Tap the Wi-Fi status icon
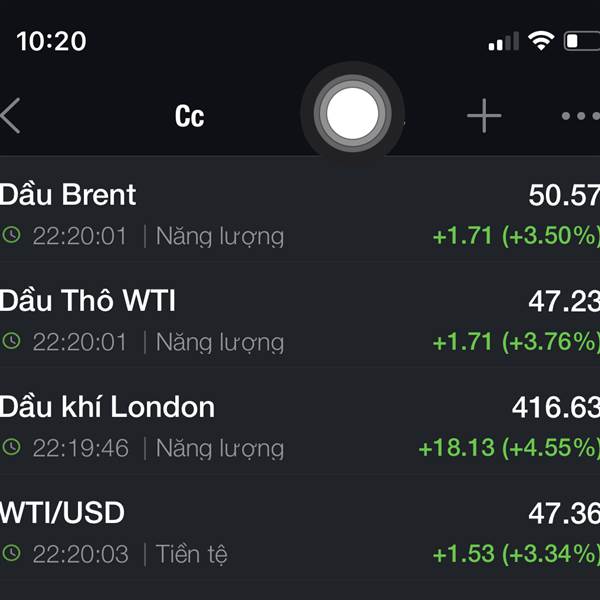 [x=541, y=41]
